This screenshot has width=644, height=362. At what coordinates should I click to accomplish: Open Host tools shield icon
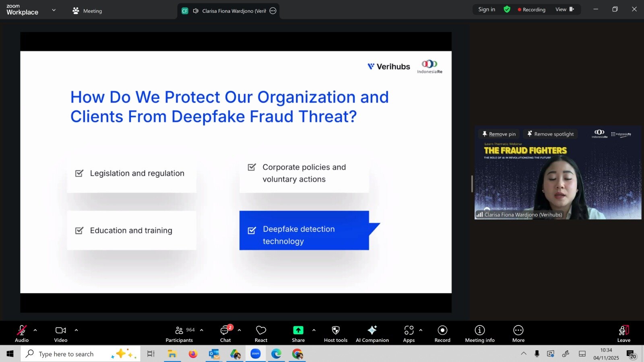click(x=335, y=334)
